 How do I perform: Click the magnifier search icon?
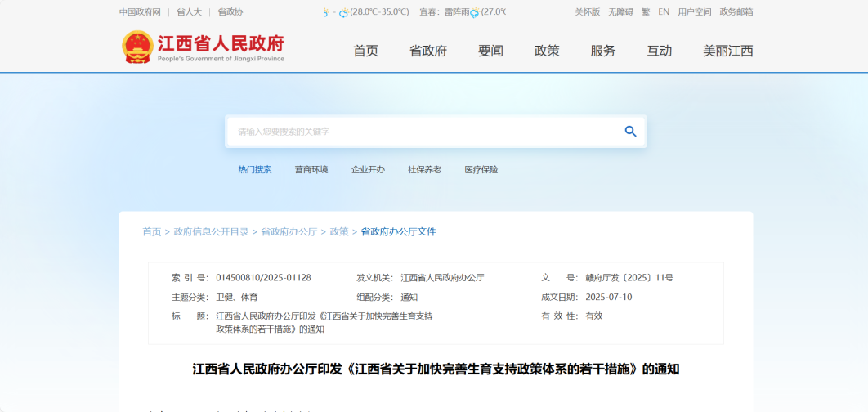click(630, 132)
